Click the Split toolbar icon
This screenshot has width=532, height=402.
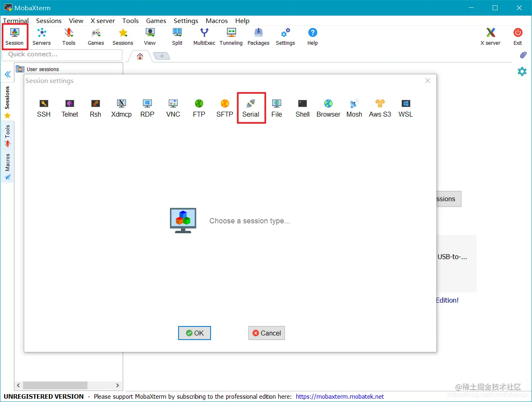[177, 37]
